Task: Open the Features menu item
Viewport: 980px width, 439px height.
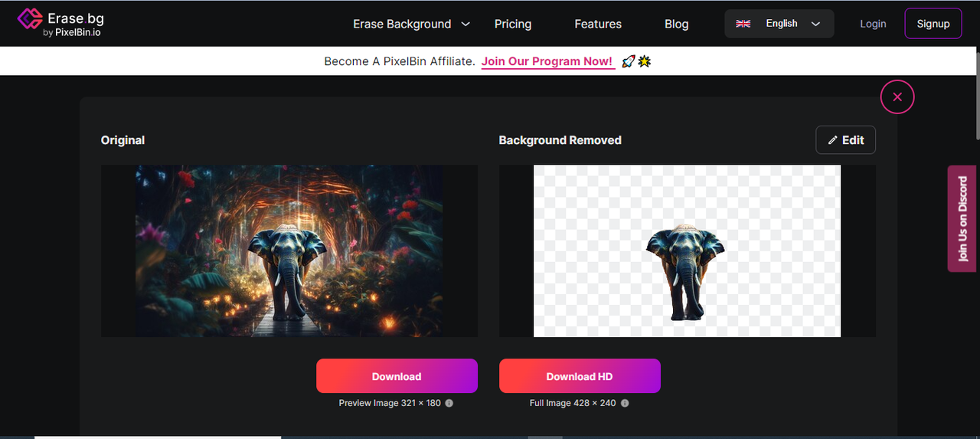Action: [598, 24]
